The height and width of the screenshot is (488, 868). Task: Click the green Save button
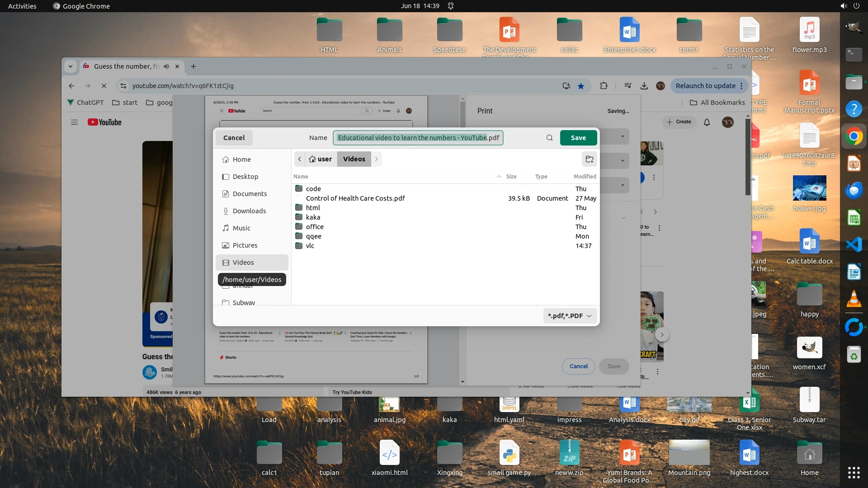pos(578,138)
